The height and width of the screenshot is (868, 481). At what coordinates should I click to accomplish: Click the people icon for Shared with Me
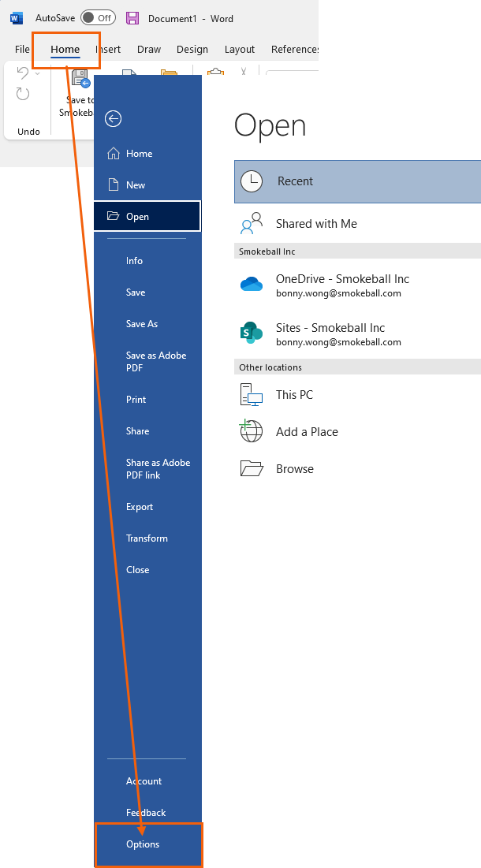pyautogui.click(x=252, y=224)
